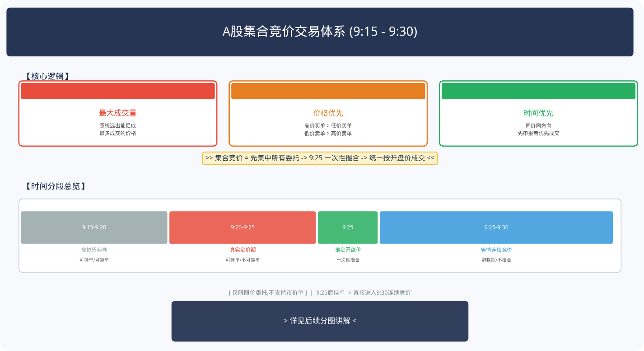644x351 pixels.
Task: Select the green 9:25 timeline segment
Action: coord(348,227)
